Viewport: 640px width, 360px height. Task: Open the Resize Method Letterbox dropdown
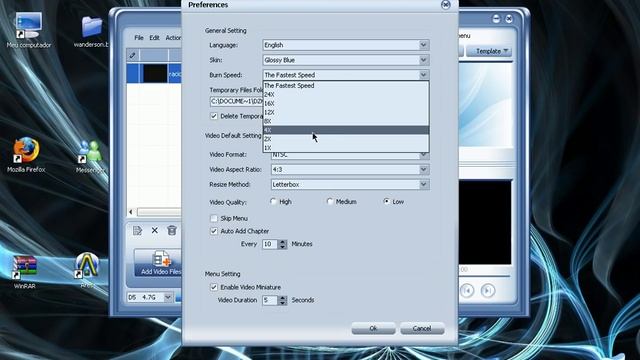point(350,184)
